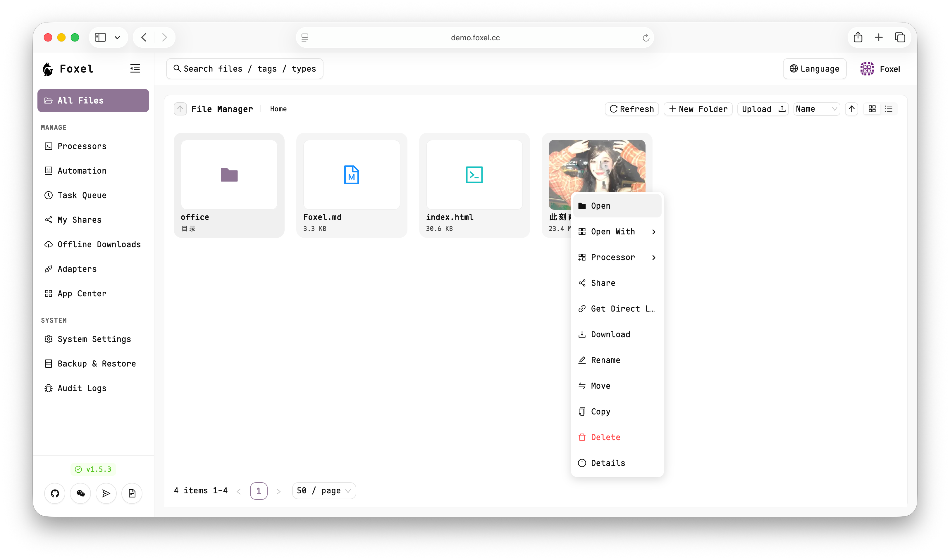Select Delete in the context menu

[x=605, y=437]
